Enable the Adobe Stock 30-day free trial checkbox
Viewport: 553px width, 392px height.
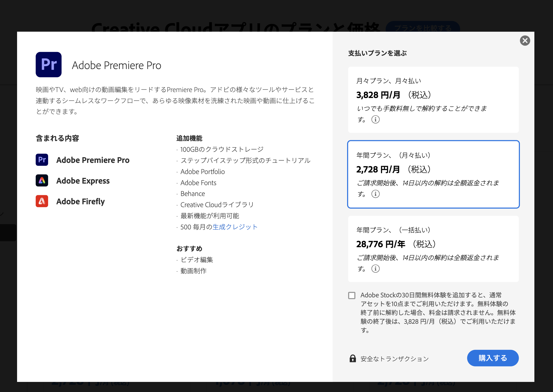352,295
